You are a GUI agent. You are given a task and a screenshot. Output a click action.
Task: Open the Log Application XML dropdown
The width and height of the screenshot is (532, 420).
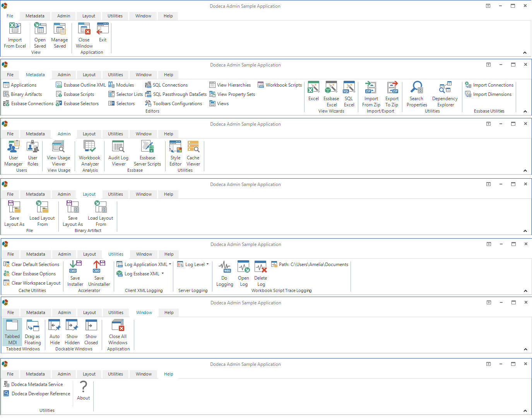[x=170, y=265]
